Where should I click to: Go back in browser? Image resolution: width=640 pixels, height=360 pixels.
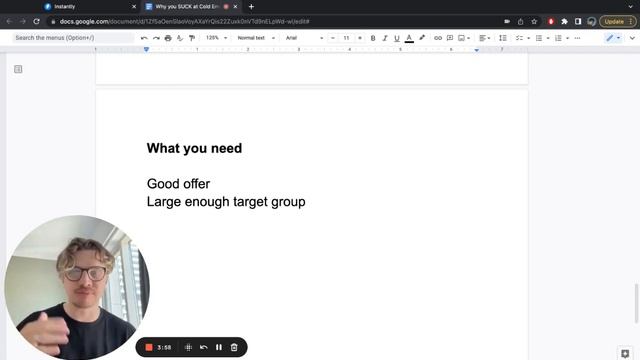coord(9,21)
